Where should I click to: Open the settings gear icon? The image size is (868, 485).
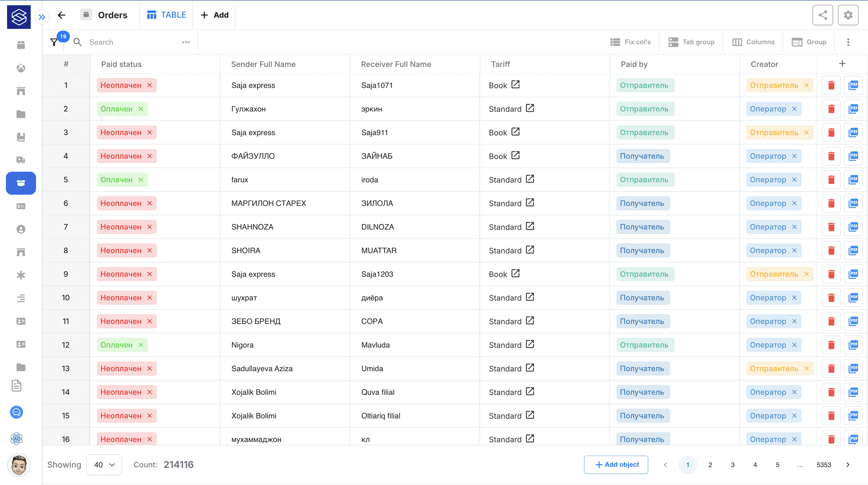point(848,15)
